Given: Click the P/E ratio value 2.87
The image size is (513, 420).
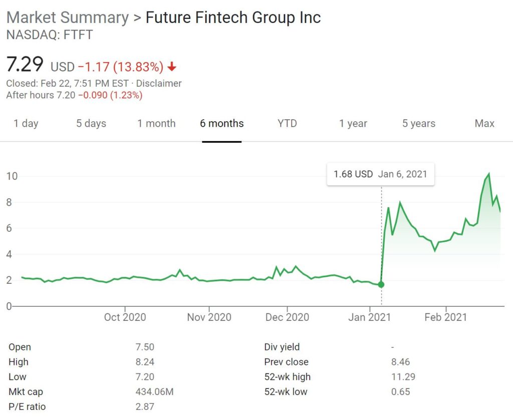Looking at the screenshot, I should [144, 406].
